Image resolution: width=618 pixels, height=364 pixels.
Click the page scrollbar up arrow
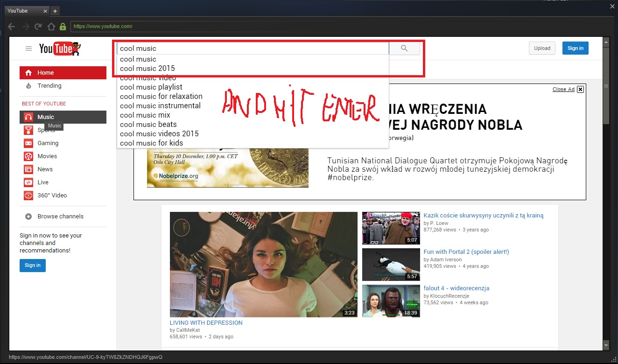click(x=606, y=43)
